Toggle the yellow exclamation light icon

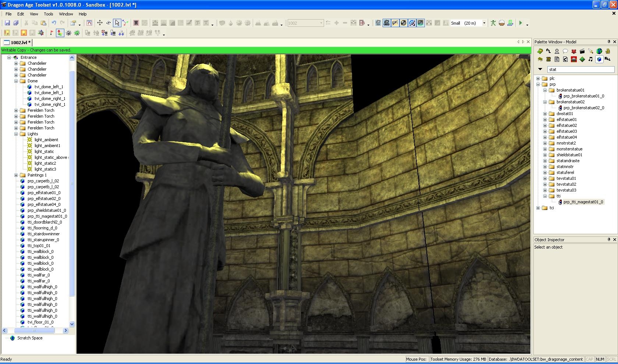pos(7,33)
